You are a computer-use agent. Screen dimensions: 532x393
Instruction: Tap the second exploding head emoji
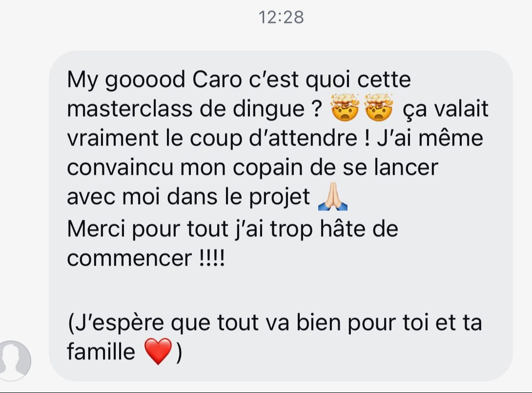379,107
